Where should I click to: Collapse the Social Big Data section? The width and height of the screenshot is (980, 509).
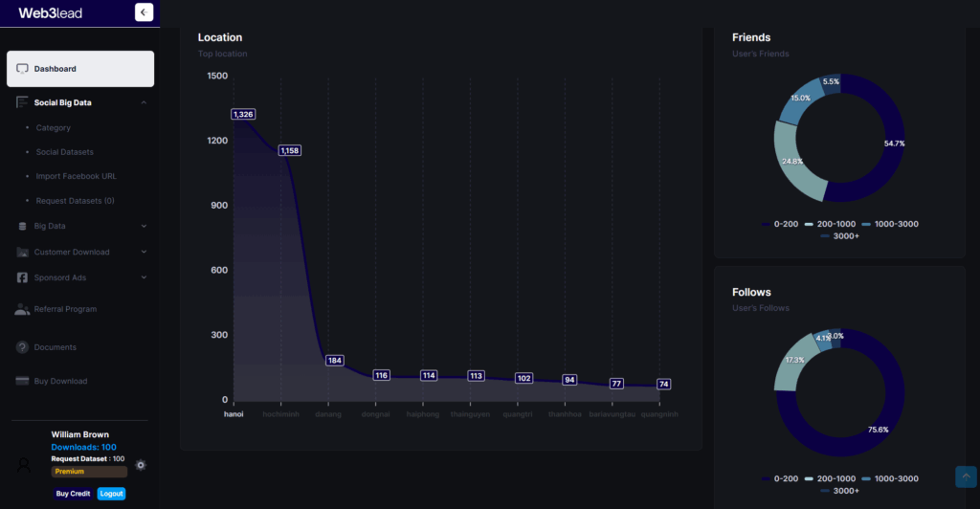click(x=144, y=102)
